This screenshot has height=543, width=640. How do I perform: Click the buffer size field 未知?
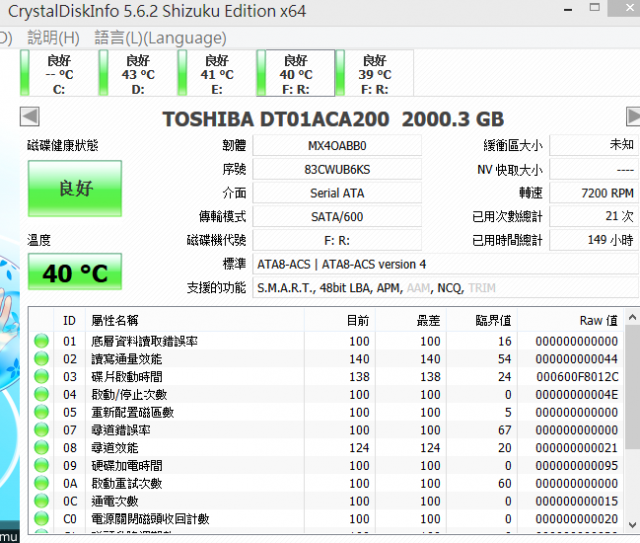(593, 145)
